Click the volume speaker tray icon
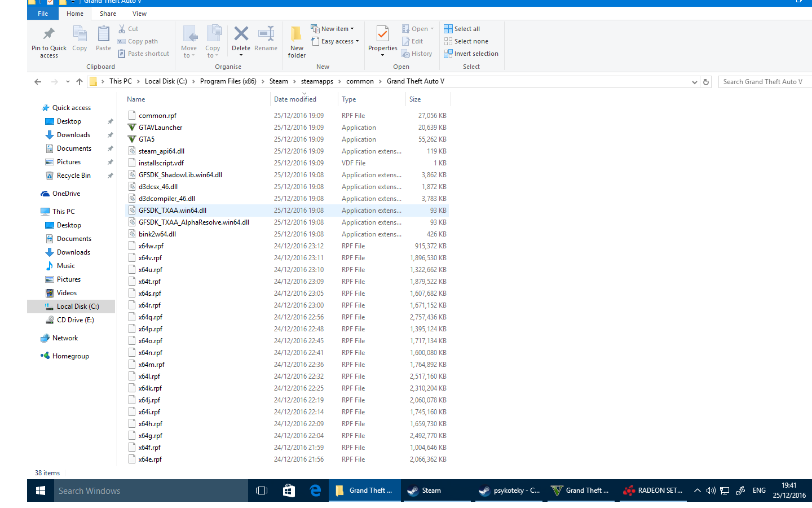The width and height of the screenshot is (812, 508). point(710,491)
